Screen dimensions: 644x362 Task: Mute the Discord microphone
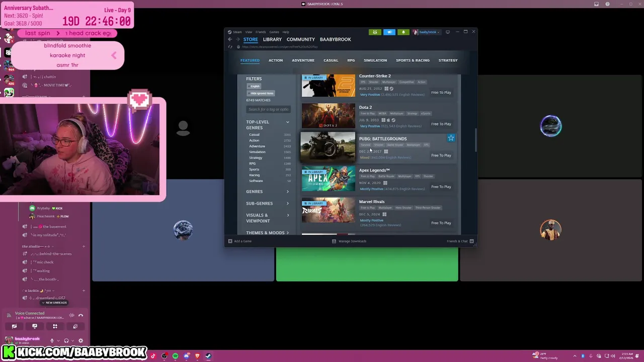tap(52, 340)
